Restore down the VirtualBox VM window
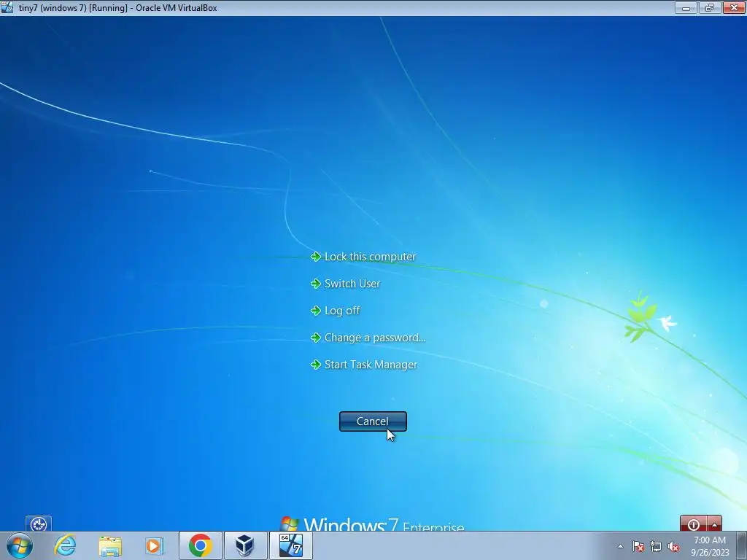The image size is (747, 560). [x=710, y=7]
